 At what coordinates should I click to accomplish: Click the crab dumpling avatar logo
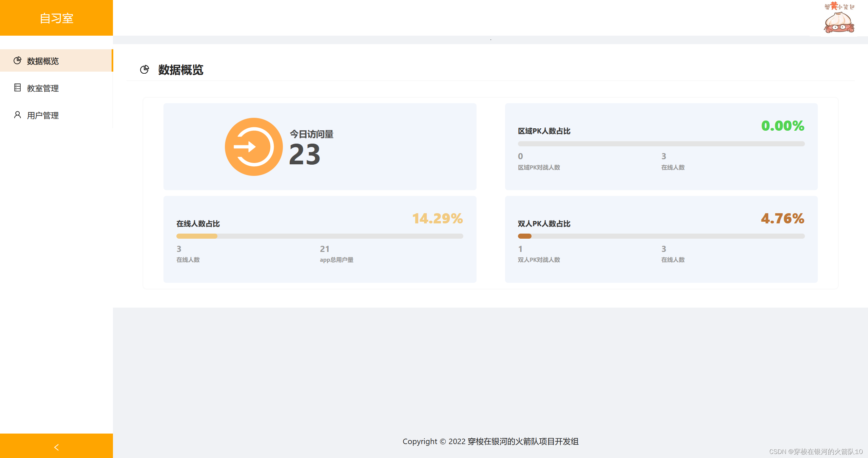point(839,18)
